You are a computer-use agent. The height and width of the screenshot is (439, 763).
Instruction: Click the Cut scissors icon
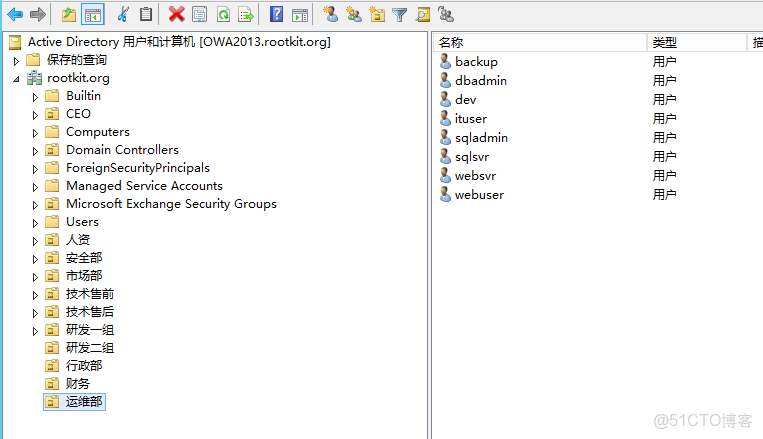tap(123, 15)
